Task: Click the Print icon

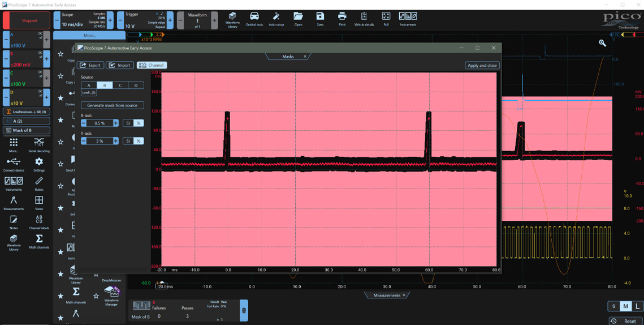Action: (342, 19)
